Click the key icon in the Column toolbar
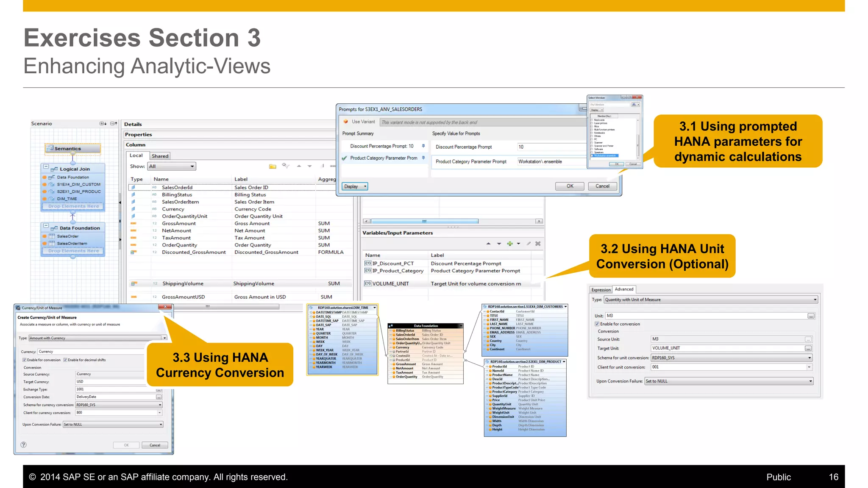 286,166
